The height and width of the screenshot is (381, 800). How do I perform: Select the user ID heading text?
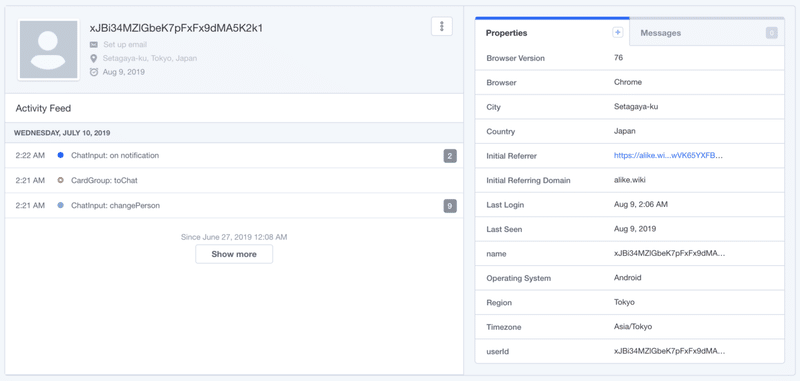(176, 28)
